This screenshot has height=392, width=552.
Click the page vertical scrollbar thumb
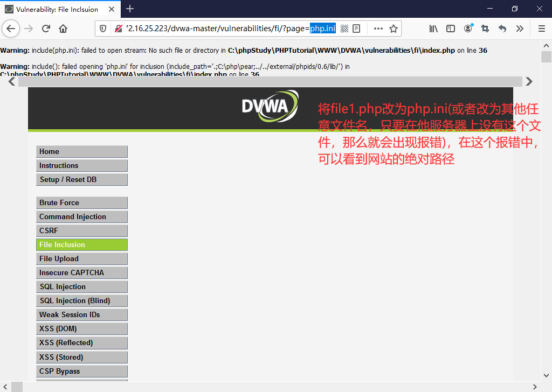point(546,57)
